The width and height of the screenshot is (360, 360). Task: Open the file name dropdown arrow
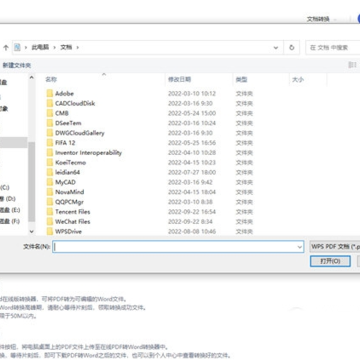click(x=299, y=247)
